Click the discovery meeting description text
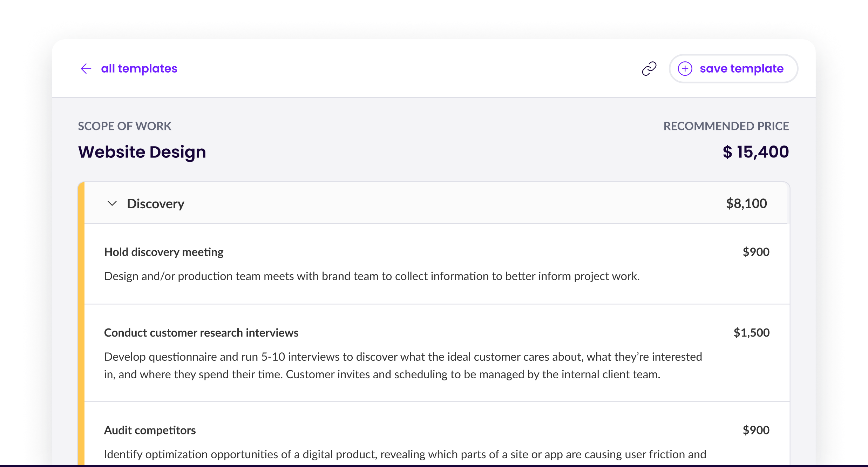Viewport: 868px width, 467px height. coord(372,276)
